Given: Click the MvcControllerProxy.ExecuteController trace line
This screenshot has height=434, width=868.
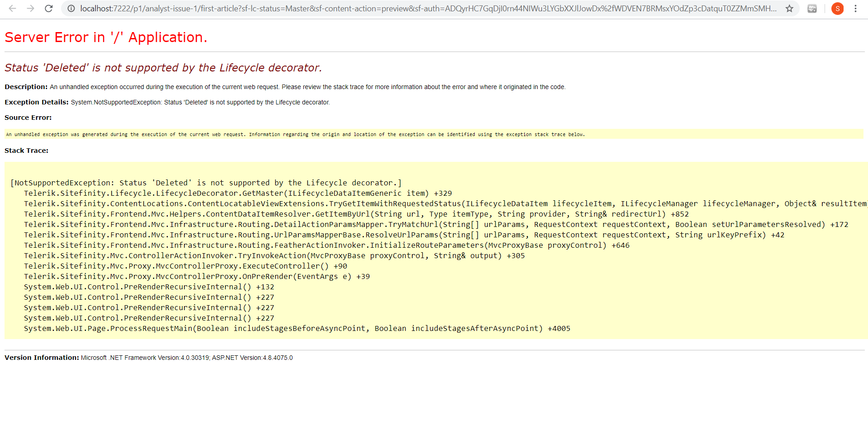Looking at the screenshot, I should [185, 266].
